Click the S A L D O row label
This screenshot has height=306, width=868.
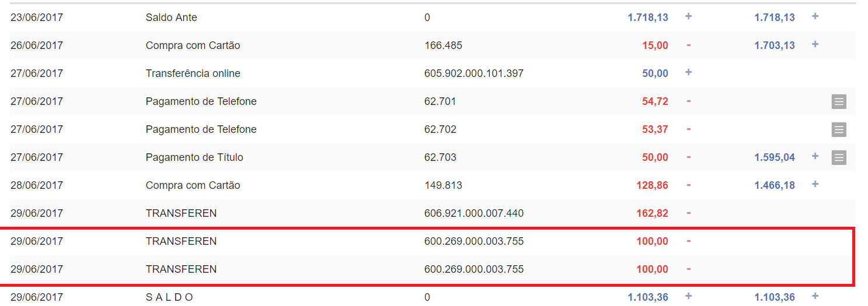pyautogui.click(x=169, y=297)
